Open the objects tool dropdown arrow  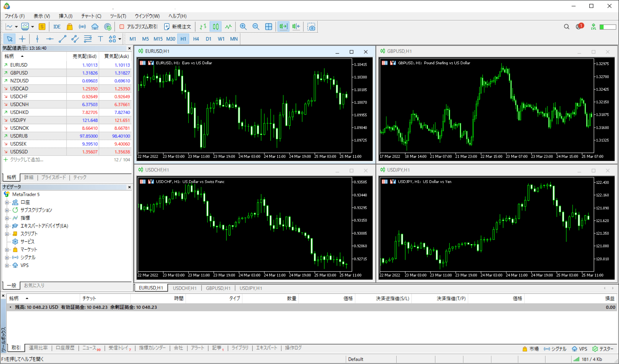coord(120,39)
